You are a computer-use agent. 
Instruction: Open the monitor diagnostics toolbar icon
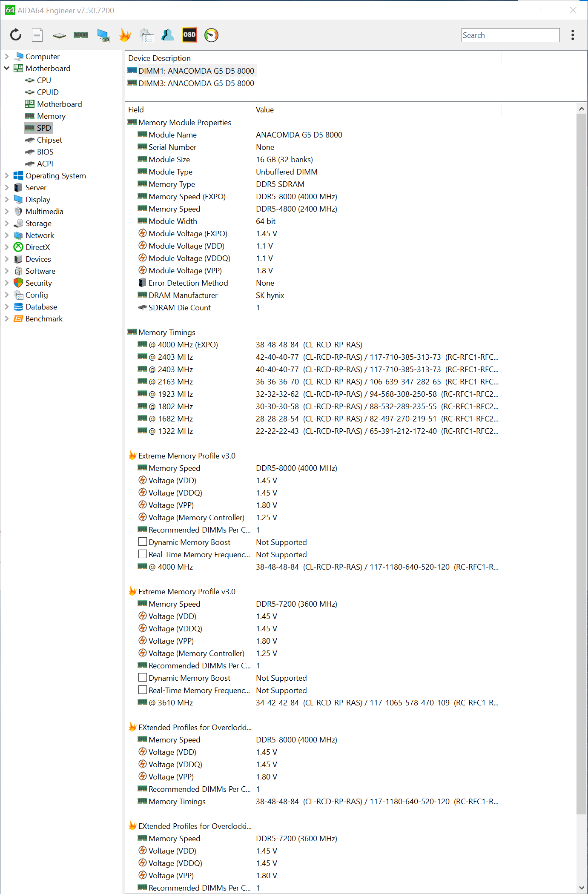[x=103, y=35]
